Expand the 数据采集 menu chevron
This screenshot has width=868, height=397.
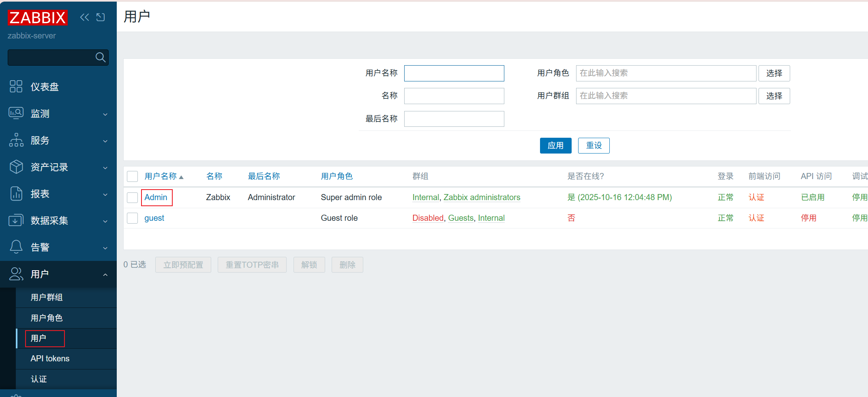pyautogui.click(x=105, y=221)
